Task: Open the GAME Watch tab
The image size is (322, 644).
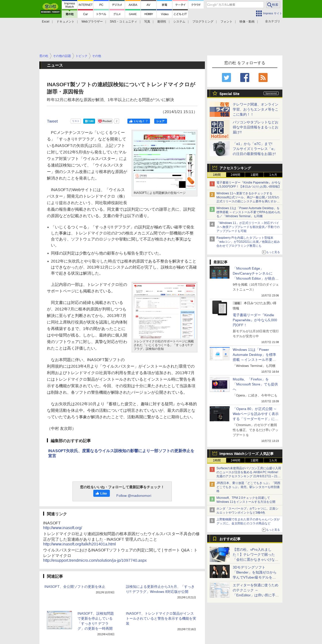Action: click(133, 14)
